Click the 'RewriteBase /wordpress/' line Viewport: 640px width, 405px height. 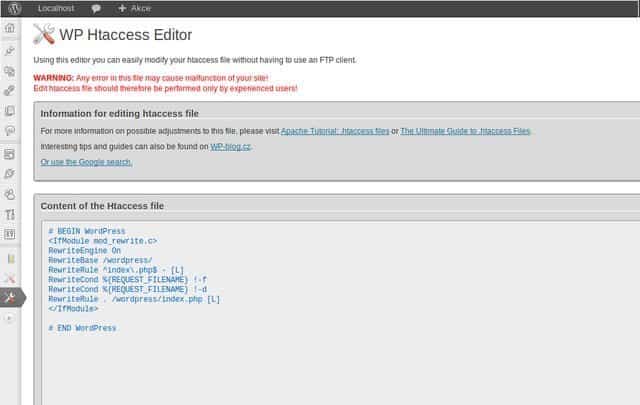(100, 260)
